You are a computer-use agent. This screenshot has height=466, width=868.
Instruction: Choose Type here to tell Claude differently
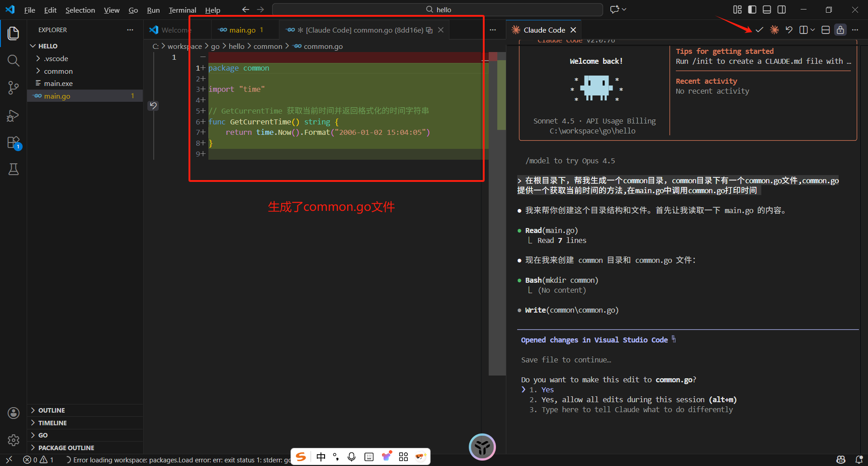click(x=631, y=409)
